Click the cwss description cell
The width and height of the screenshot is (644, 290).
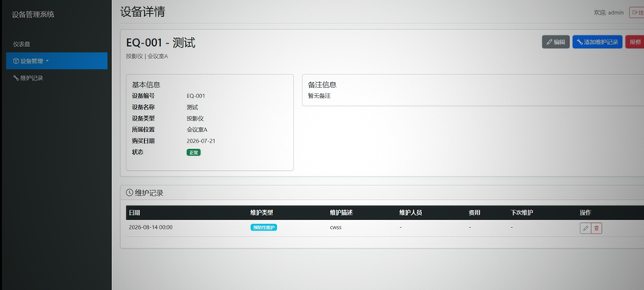pyautogui.click(x=336, y=227)
